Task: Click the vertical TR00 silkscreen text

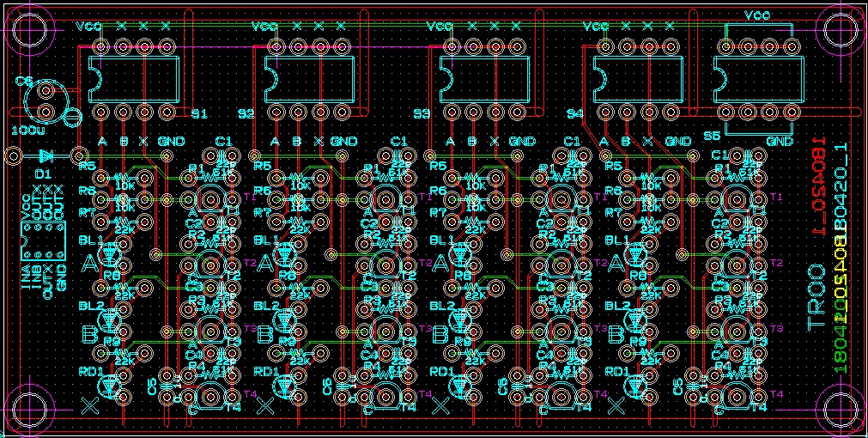Action: coord(816,298)
